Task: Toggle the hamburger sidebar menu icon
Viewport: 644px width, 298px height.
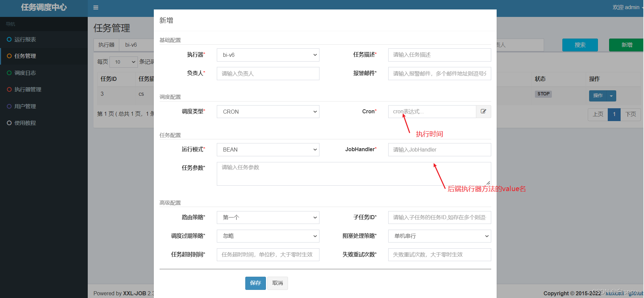Action: [96, 7]
